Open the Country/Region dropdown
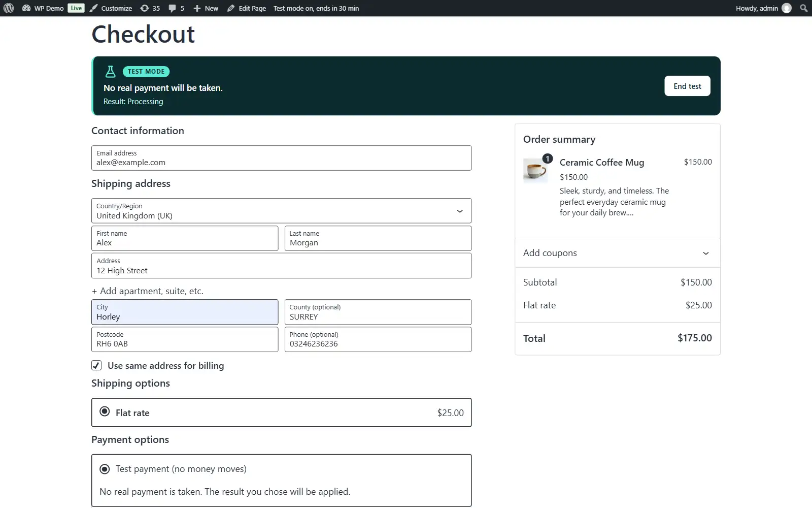This screenshot has width=812, height=508. (x=281, y=211)
